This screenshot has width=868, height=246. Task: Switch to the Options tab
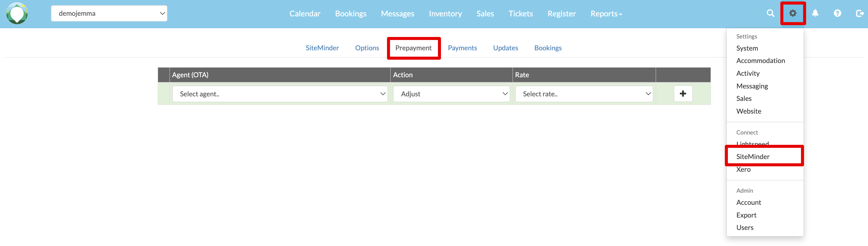[367, 48]
